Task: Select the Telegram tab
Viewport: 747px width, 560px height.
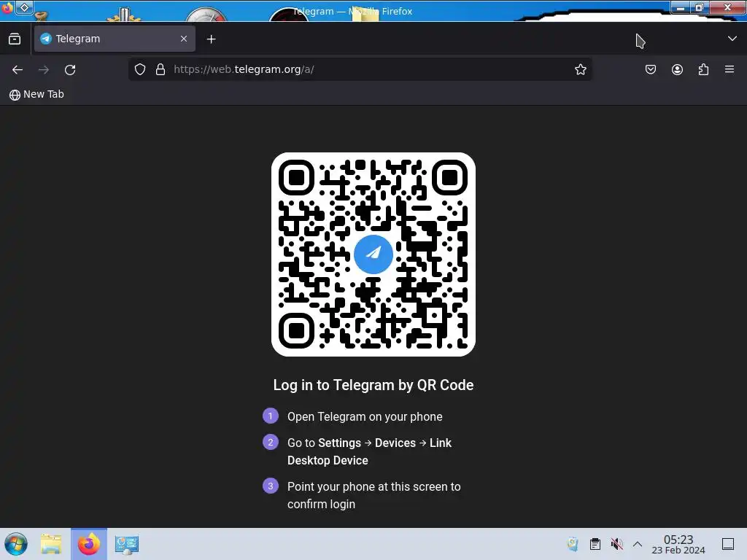Action: [x=115, y=39]
